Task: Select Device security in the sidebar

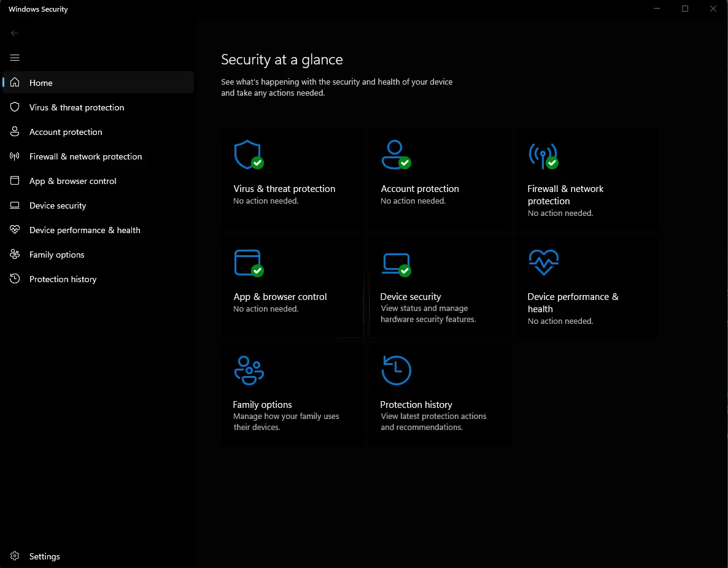Action: coord(98,205)
